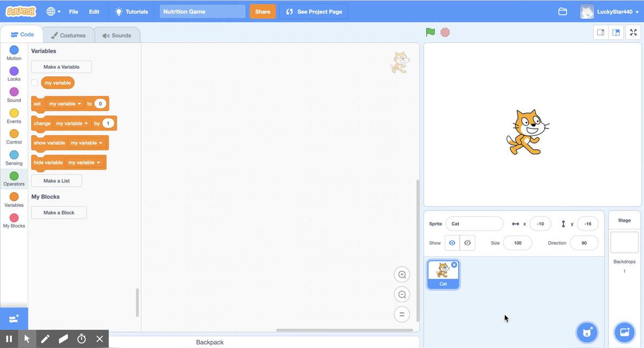Click the my variable reporter block
The image size is (644, 348).
(57, 83)
